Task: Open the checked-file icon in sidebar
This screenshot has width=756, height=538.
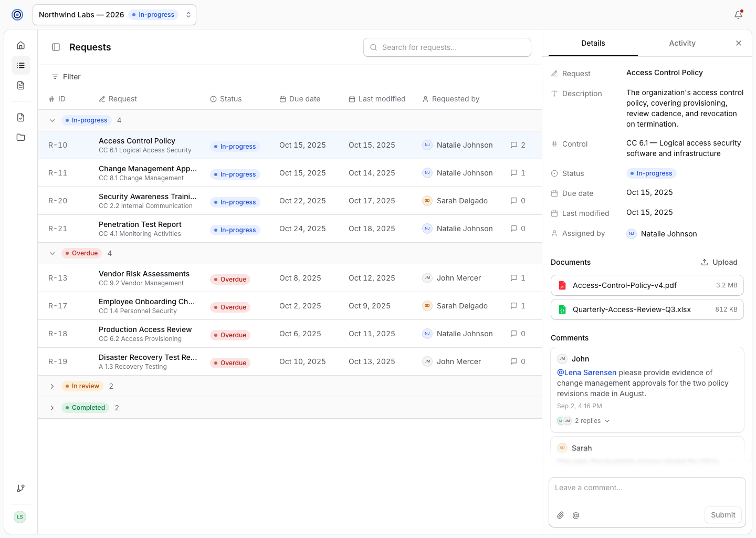Action: tap(21, 117)
